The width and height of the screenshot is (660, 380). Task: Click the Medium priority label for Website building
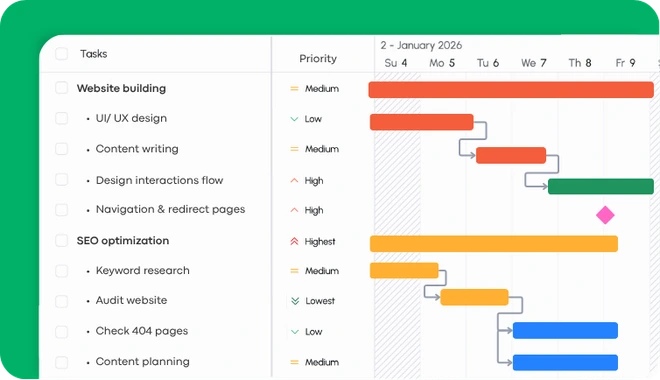point(322,89)
